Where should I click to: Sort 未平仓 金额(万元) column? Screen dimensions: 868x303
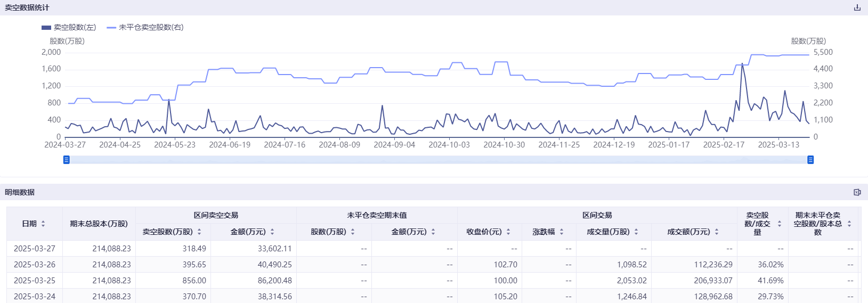pos(433,232)
